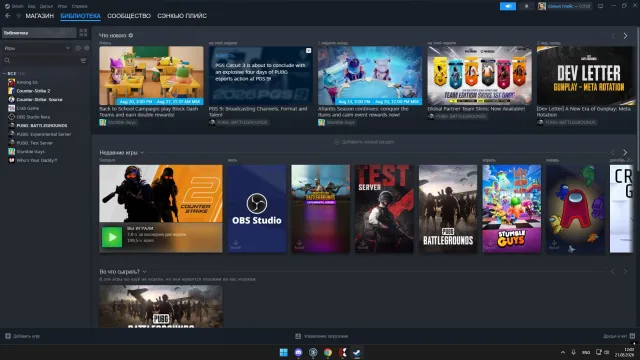The image size is (640, 360).
Task: Switch to the БИБЛИОТЕКА tab
Action: tap(80, 16)
